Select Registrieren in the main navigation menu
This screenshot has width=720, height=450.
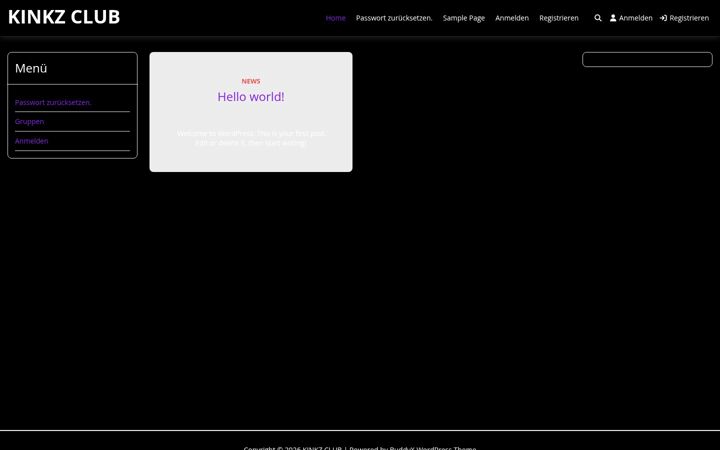tap(559, 18)
